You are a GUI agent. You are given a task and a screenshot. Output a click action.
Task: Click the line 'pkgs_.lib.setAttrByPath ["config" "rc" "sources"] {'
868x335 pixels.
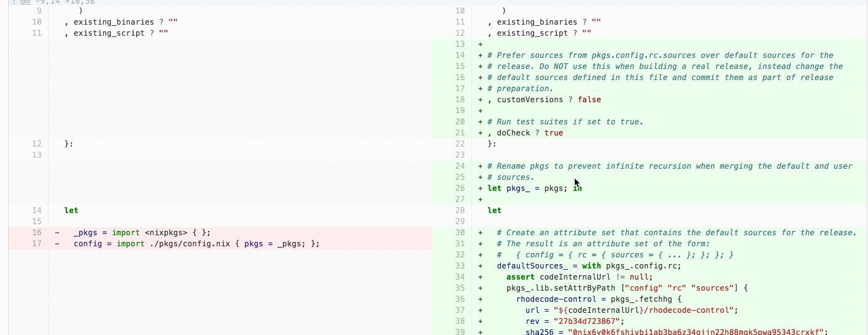(x=627, y=288)
